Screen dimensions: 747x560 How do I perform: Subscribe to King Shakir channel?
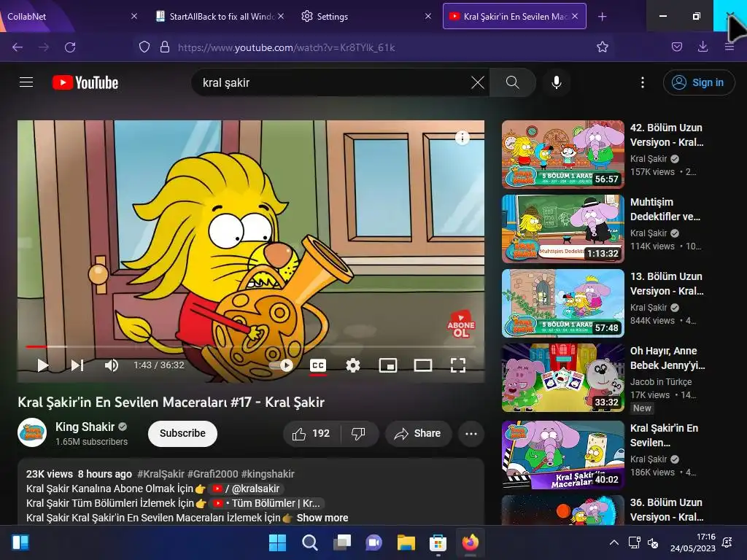coord(182,433)
